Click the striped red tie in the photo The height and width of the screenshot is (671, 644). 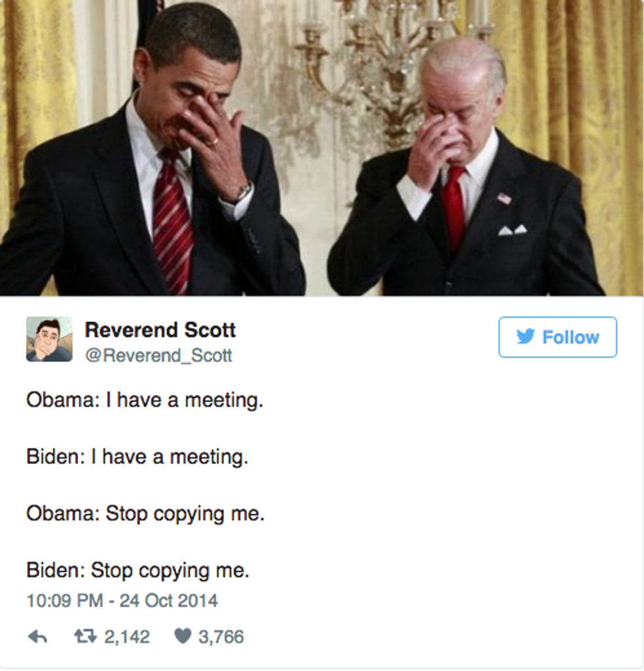pos(173,225)
